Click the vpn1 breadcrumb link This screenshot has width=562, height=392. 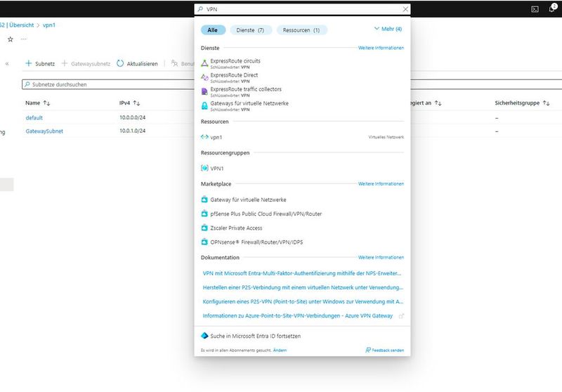(x=48, y=25)
